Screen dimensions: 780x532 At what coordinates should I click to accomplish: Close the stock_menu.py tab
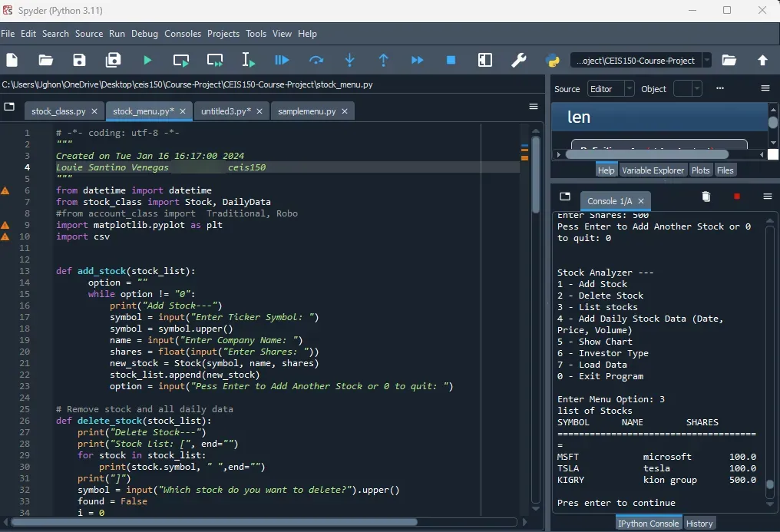(183, 111)
